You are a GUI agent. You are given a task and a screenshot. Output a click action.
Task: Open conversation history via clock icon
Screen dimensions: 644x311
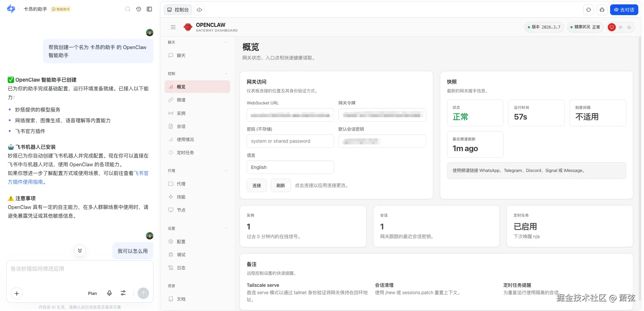click(139, 9)
